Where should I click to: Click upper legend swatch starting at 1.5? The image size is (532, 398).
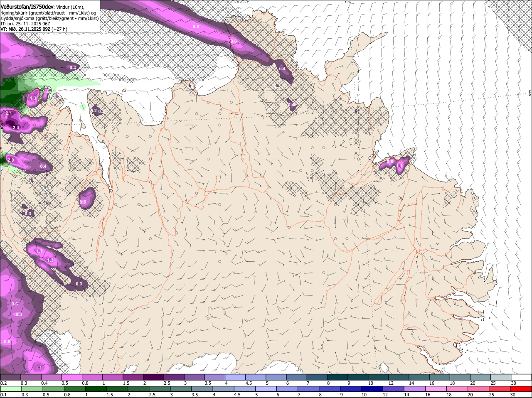point(133,377)
